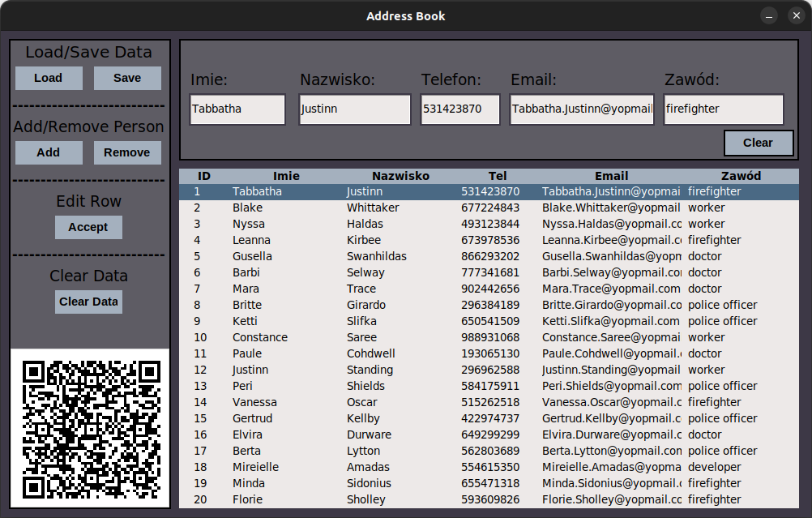Viewport: 812px width, 518px height.
Task: Click the ID column header
Action: tap(204, 176)
